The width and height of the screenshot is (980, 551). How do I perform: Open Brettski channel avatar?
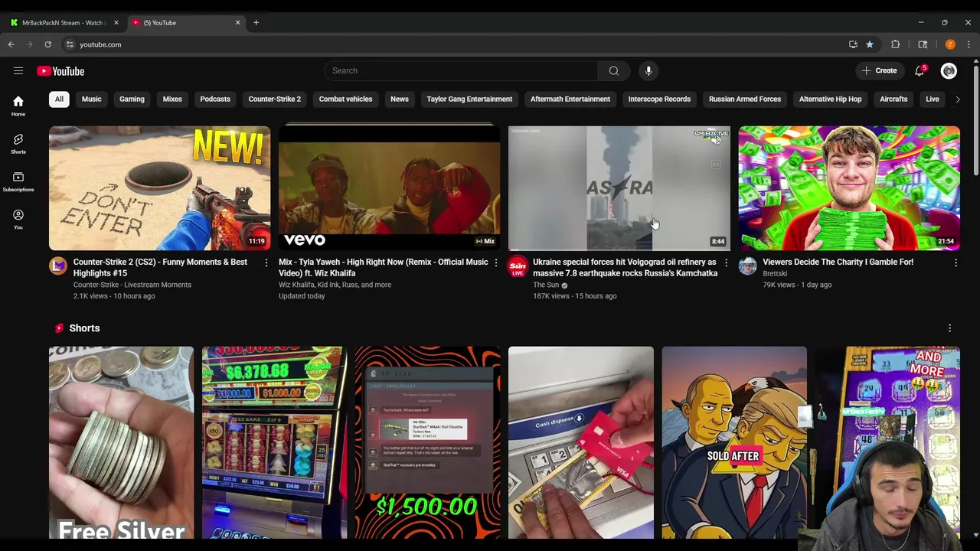click(747, 266)
